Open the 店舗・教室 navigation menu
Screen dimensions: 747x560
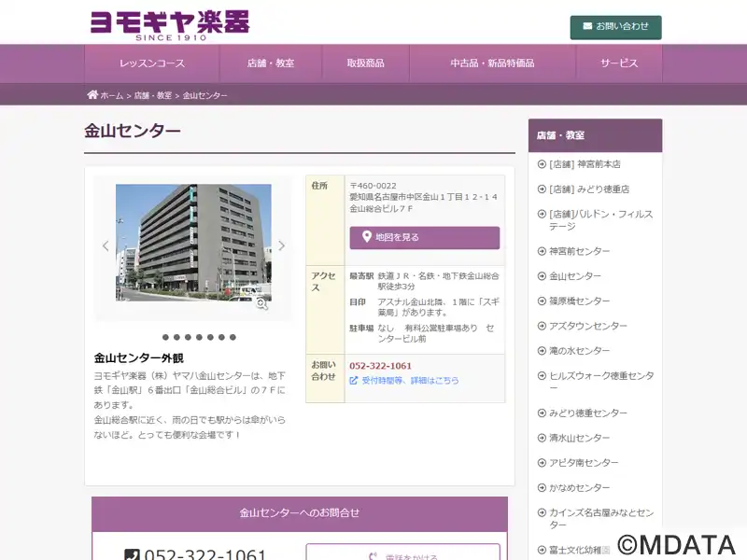pyautogui.click(x=271, y=63)
